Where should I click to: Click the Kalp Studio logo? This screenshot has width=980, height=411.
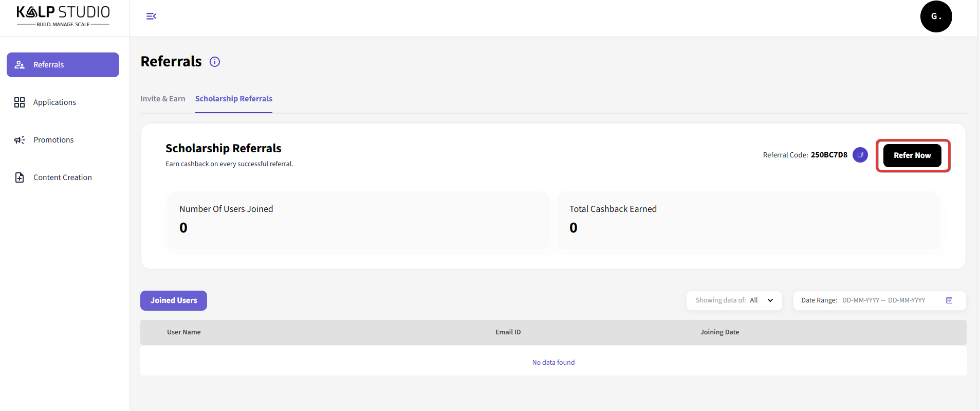pos(63,16)
